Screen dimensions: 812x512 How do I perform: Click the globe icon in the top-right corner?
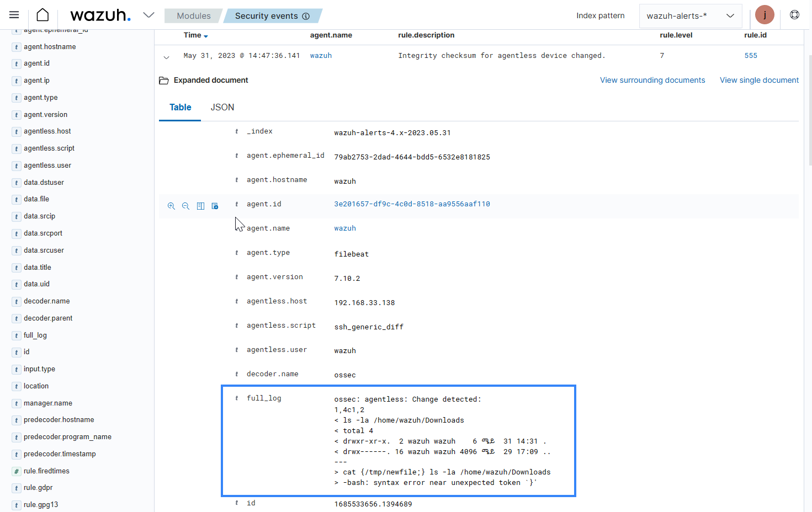tap(794, 14)
